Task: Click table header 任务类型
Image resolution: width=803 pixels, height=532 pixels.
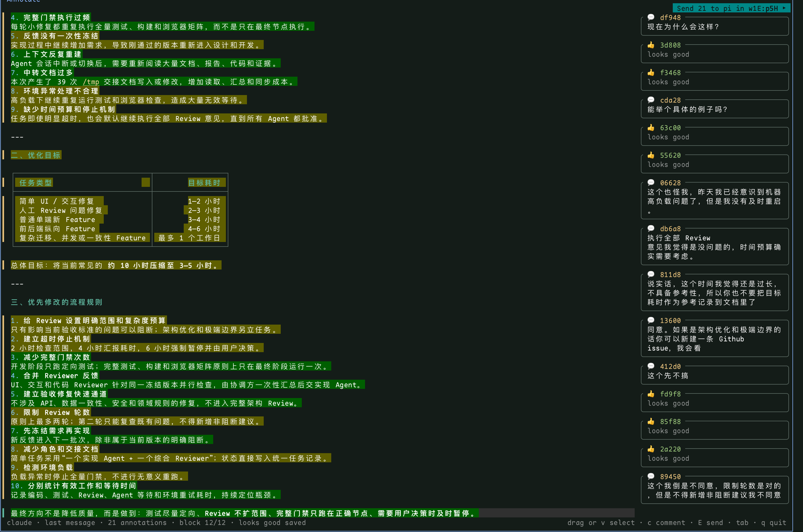Action: [x=36, y=183]
